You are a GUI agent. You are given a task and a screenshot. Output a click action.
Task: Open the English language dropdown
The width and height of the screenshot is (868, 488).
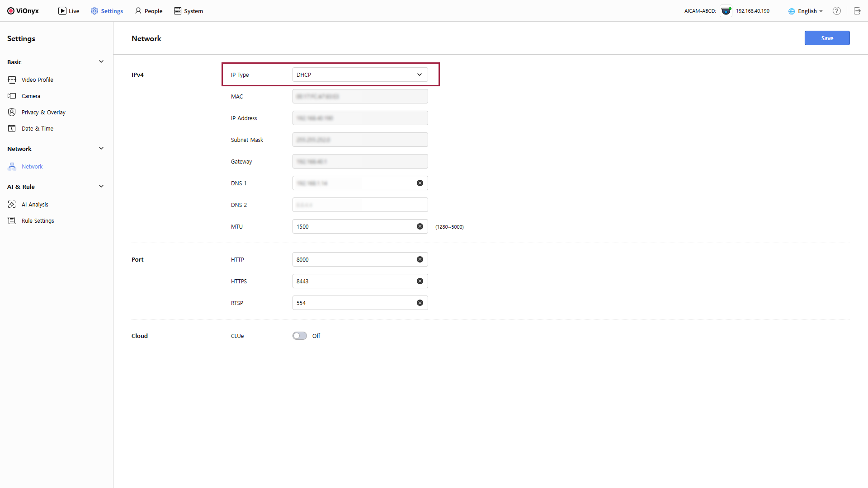click(x=806, y=11)
